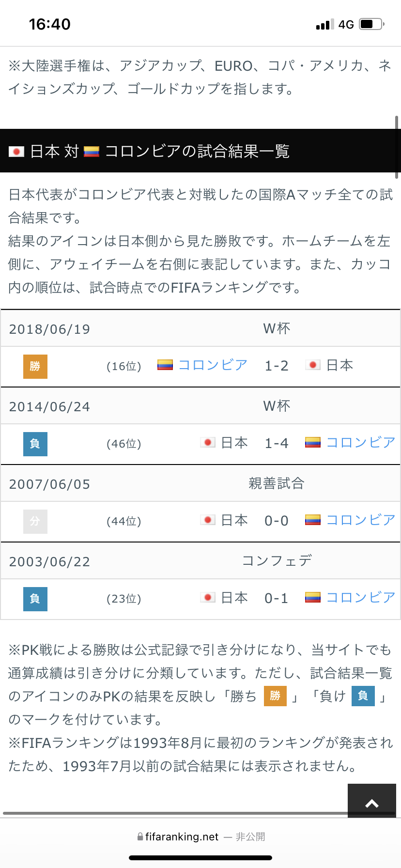Open the コロンビア link in the 2018/06/19 match

(x=213, y=365)
